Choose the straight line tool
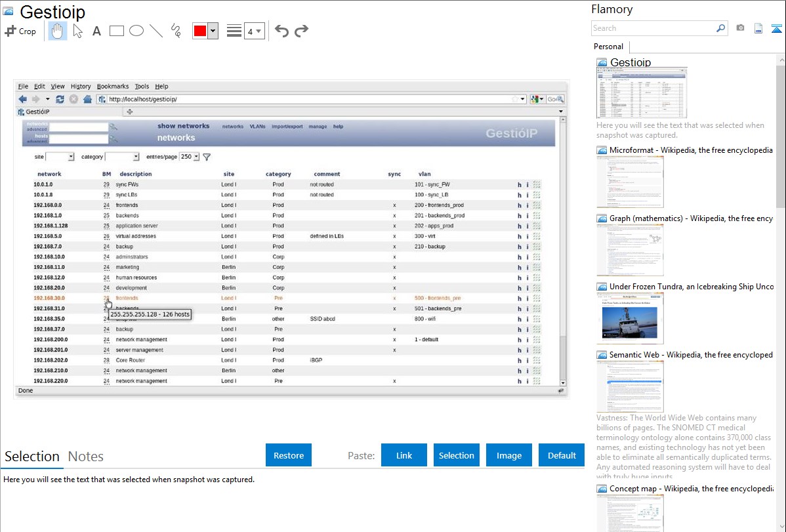This screenshot has width=786, height=532. (156, 31)
